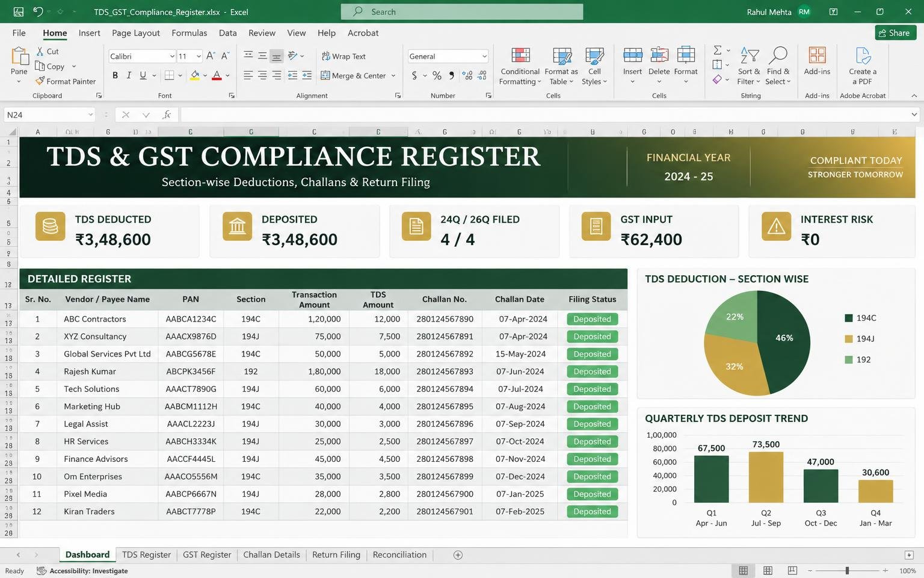Click Format as Table icon
924x578 pixels.
562,57
